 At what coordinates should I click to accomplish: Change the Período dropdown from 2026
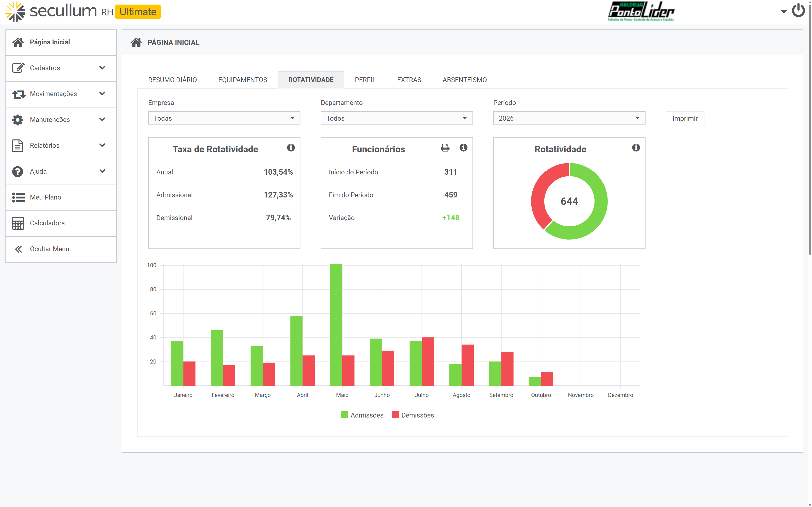click(569, 118)
